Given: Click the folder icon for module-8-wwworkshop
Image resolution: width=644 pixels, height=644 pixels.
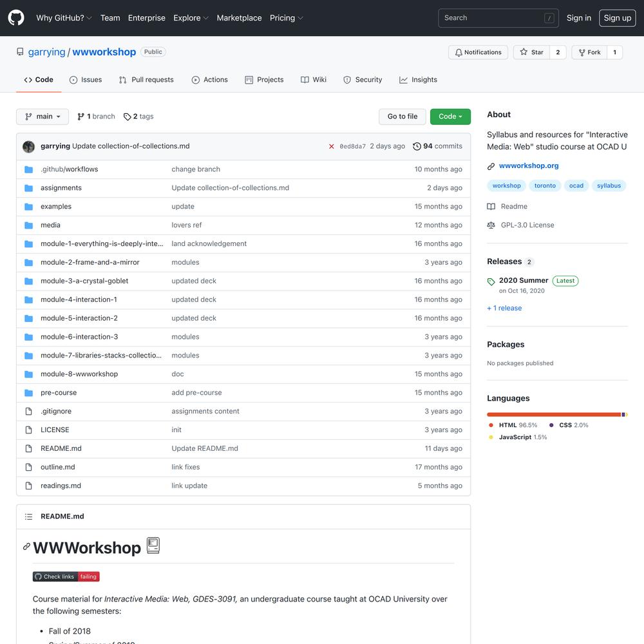Looking at the screenshot, I should (x=28, y=374).
